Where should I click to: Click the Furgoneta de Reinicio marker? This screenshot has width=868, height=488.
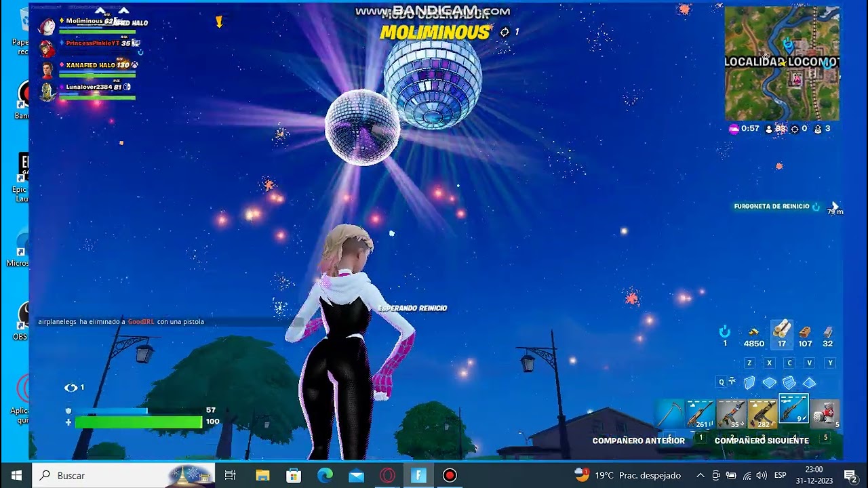777,207
